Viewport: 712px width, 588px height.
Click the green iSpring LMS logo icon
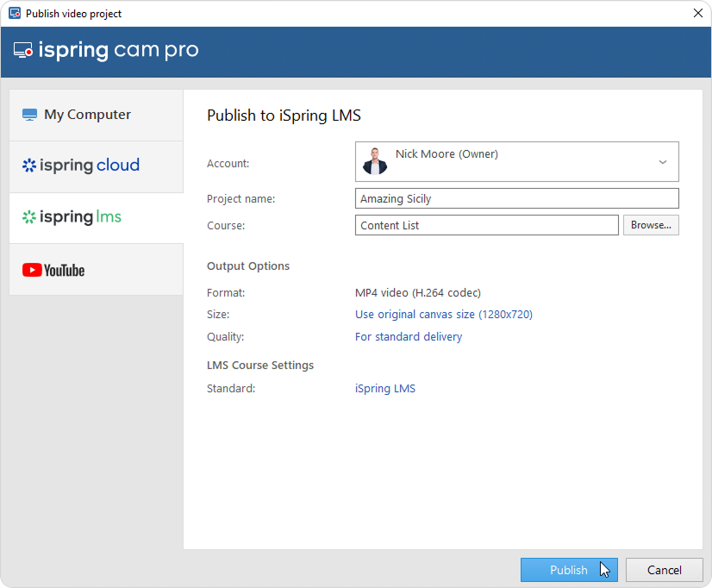click(x=29, y=217)
